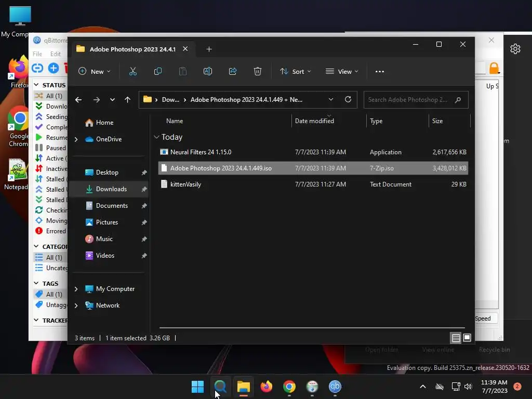Go back with the left arrow button
The width and height of the screenshot is (532, 399).
click(x=78, y=100)
